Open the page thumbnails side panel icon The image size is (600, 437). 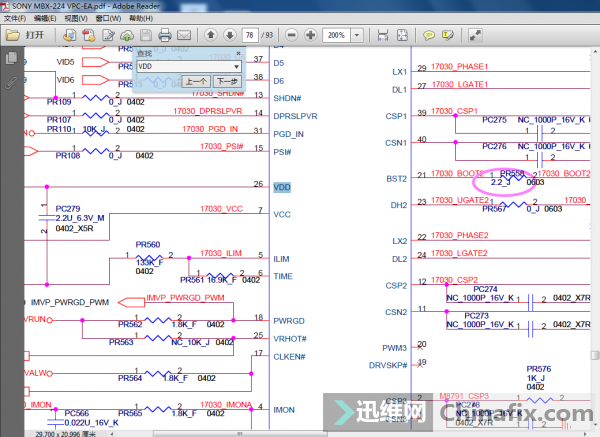[x=11, y=58]
